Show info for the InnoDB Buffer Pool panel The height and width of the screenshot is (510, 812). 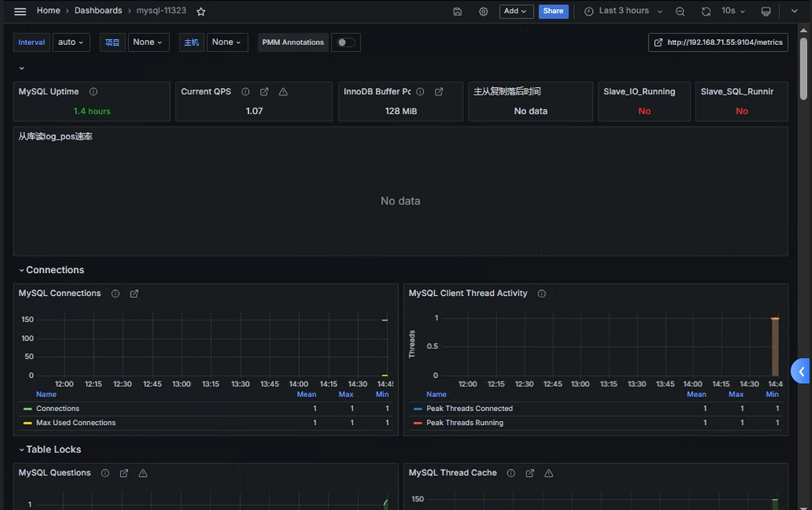coord(420,92)
